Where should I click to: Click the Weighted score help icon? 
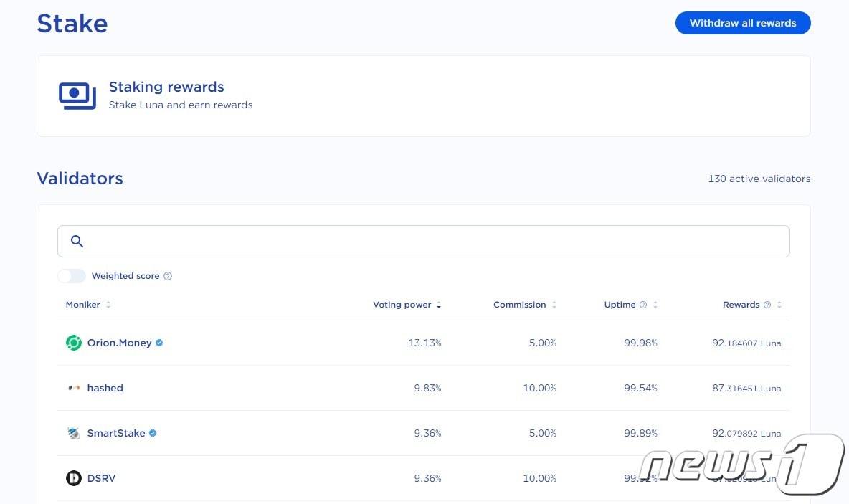pos(168,276)
